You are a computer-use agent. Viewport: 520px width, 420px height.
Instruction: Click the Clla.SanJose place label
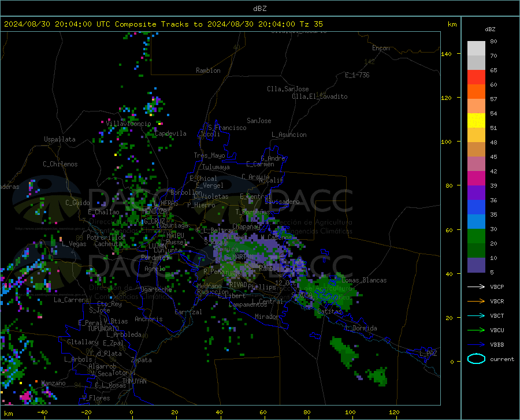[288, 89]
